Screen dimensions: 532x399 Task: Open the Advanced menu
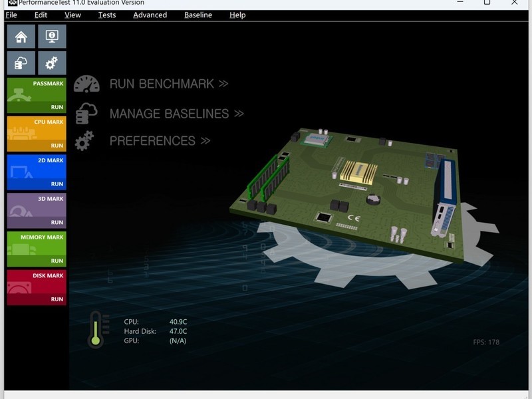(150, 15)
